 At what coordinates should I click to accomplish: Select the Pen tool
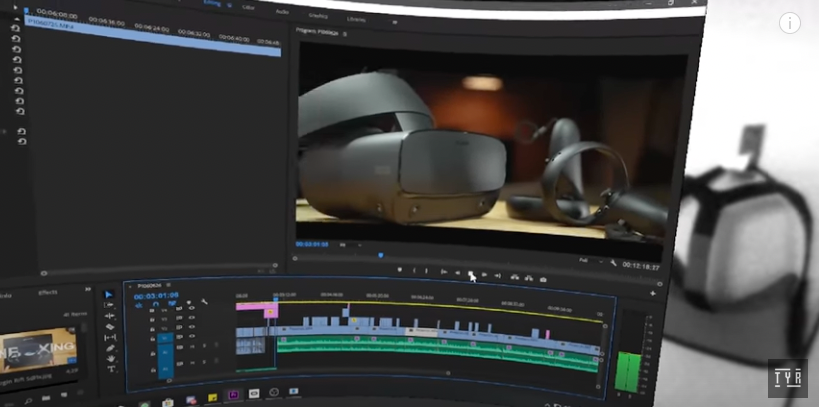click(110, 348)
